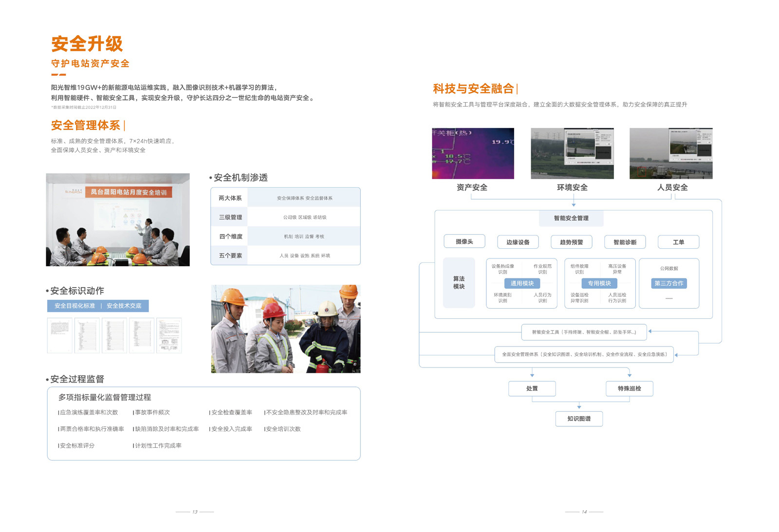Click 公司级 区域级 场站级 cell

[304, 217]
